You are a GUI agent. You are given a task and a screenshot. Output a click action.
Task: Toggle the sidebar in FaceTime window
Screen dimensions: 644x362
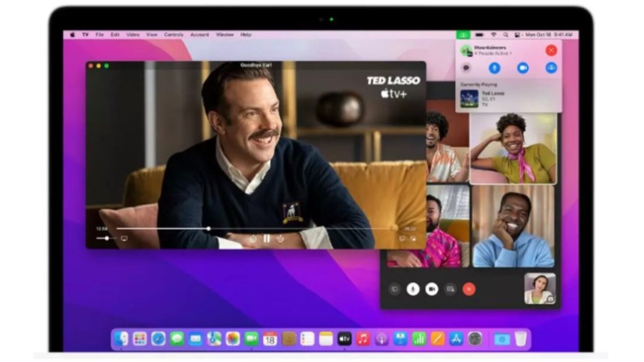click(x=394, y=289)
